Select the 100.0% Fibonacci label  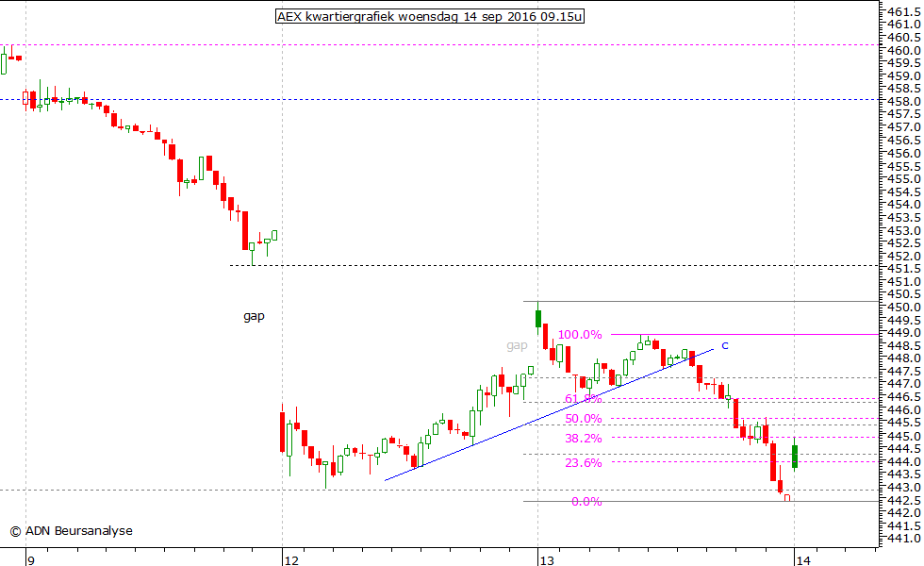pos(580,335)
